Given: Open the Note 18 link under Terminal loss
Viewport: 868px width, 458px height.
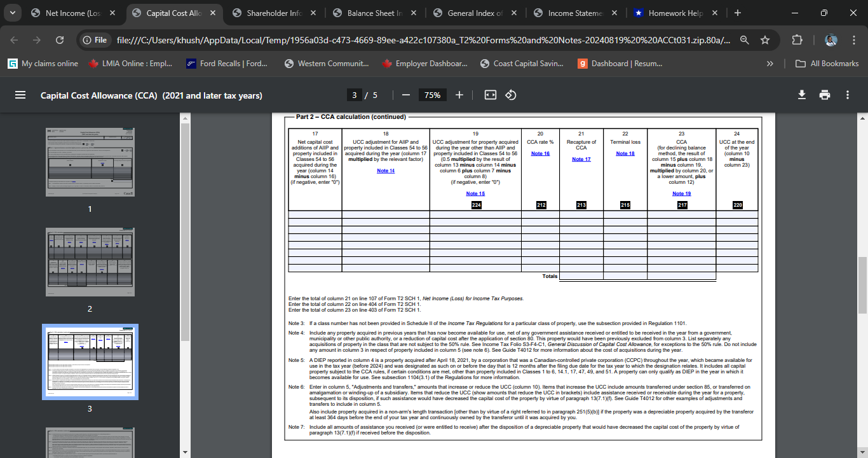Looking at the screenshot, I should [x=625, y=153].
